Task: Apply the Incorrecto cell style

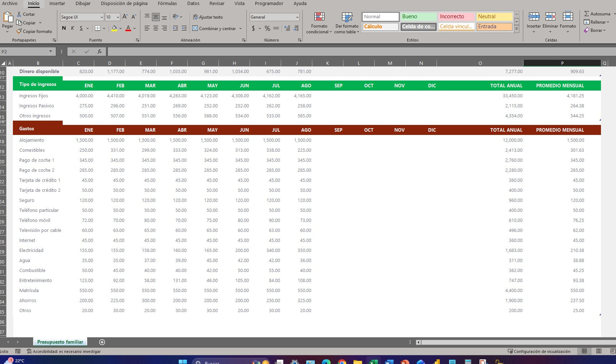Action: tap(456, 16)
